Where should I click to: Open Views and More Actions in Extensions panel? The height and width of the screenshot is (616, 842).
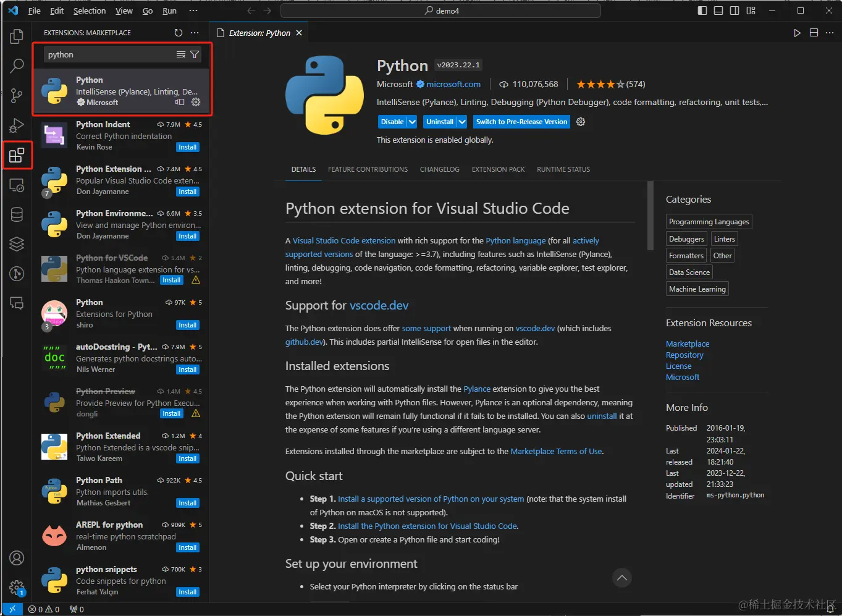pos(195,33)
